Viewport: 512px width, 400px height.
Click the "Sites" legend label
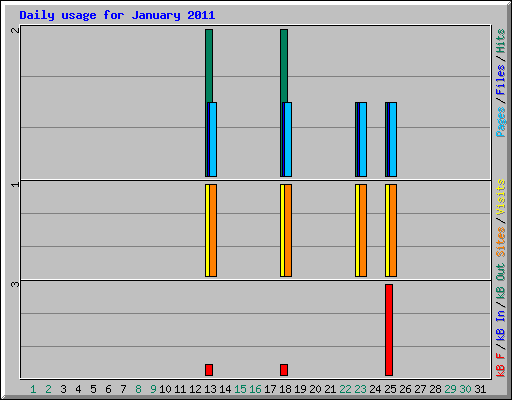501,242
